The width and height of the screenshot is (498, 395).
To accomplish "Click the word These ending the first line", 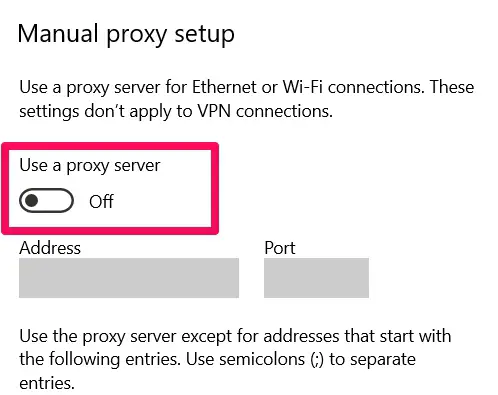I will [x=452, y=87].
